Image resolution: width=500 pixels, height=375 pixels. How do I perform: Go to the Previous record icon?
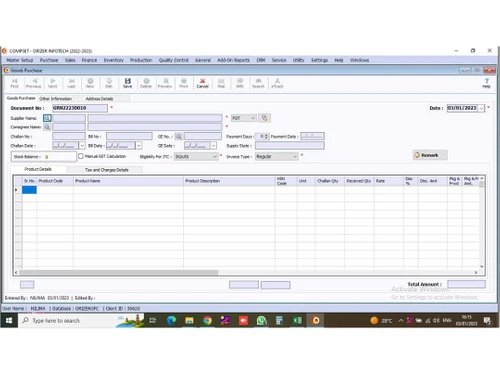33,83
